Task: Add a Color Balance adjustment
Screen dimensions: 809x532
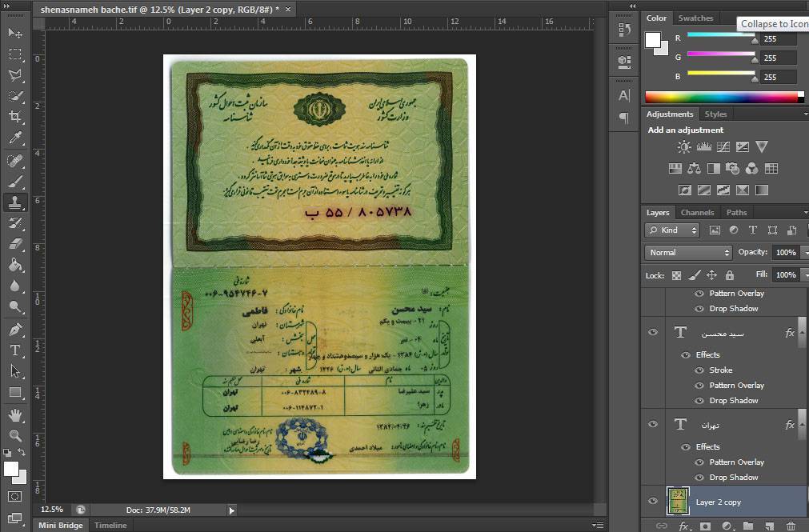Action: (694, 169)
